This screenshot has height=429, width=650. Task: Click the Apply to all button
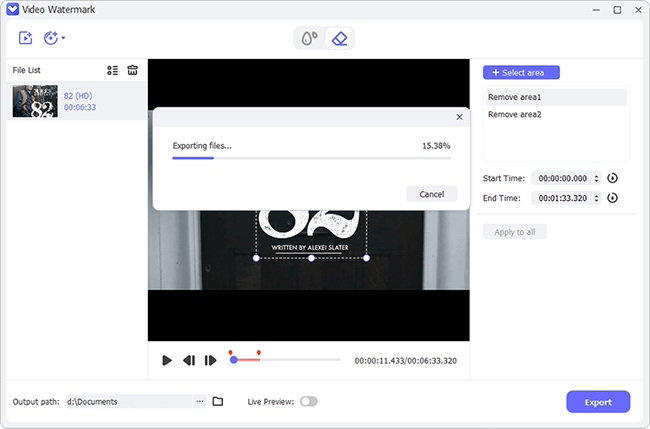515,232
